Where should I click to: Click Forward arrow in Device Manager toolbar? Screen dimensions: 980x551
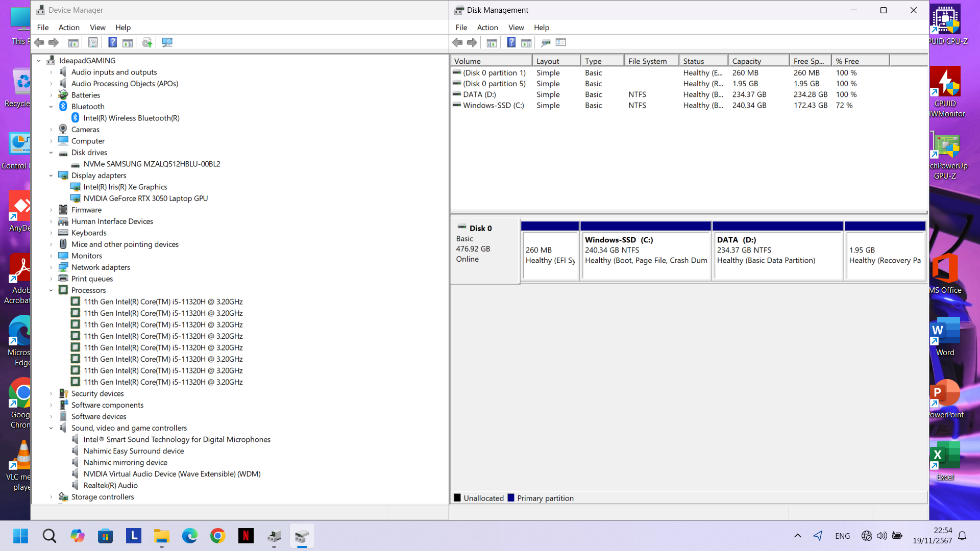point(54,42)
